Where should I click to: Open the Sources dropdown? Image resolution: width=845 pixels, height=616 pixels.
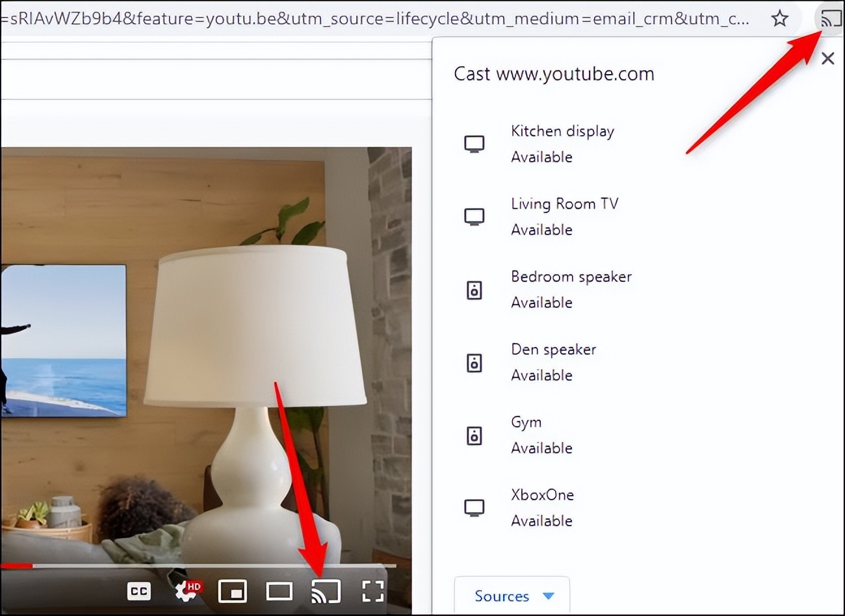pyautogui.click(x=512, y=596)
